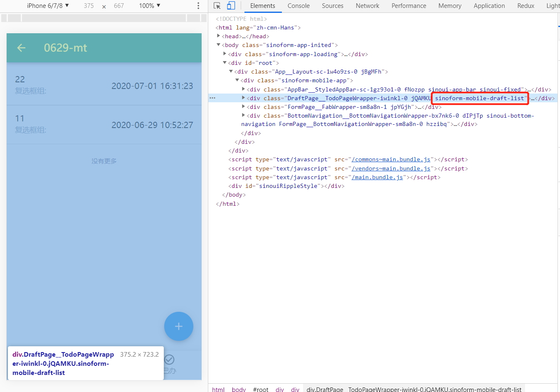Click the width field showing 375

pos(89,6)
